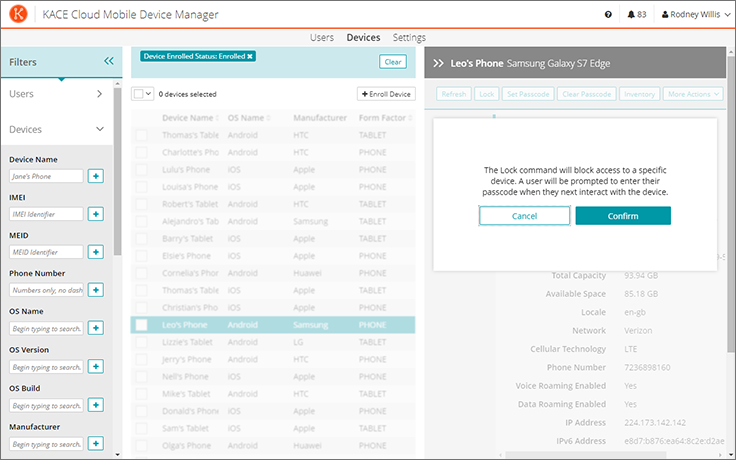This screenshot has height=460, width=736.
Task: Click the Filters panel vertical scrollbar
Action: click(x=117, y=171)
